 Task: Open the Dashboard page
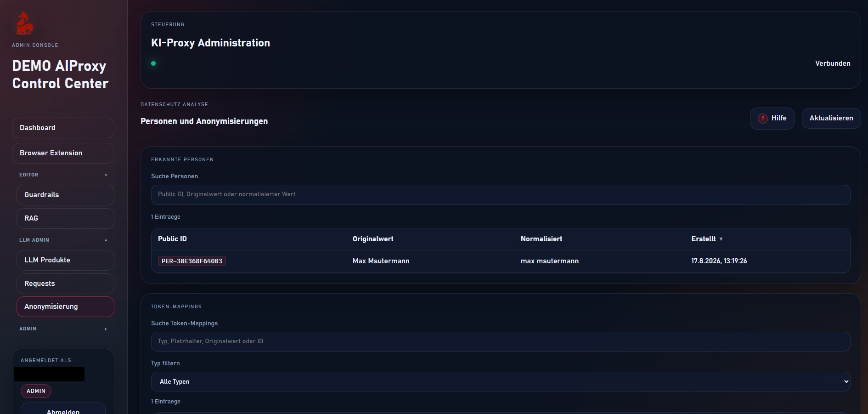(x=63, y=128)
